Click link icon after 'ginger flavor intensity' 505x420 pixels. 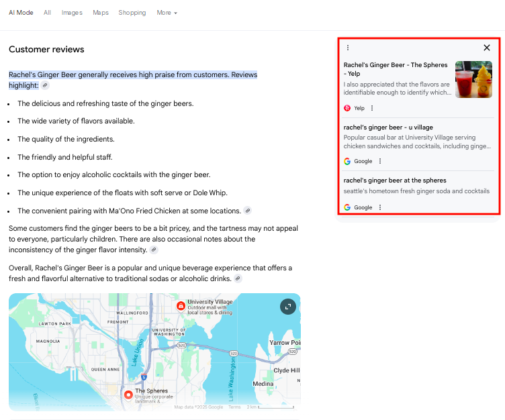point(154,250)
